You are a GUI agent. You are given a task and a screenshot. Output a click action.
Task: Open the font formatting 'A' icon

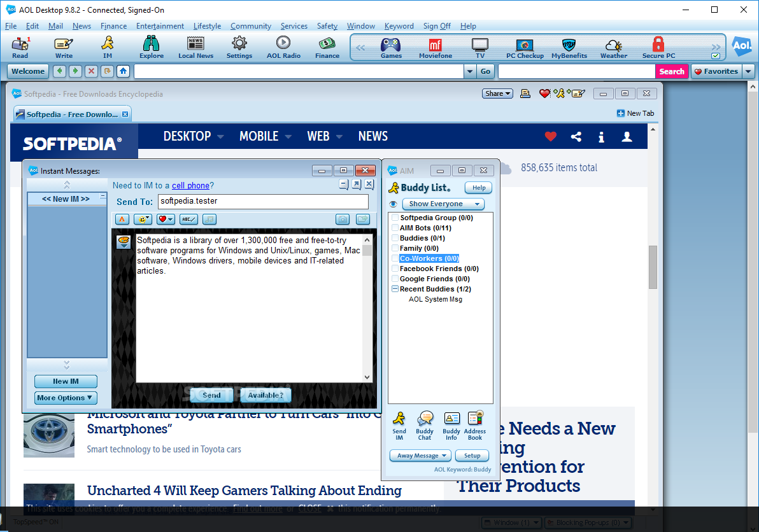(122, 219)
